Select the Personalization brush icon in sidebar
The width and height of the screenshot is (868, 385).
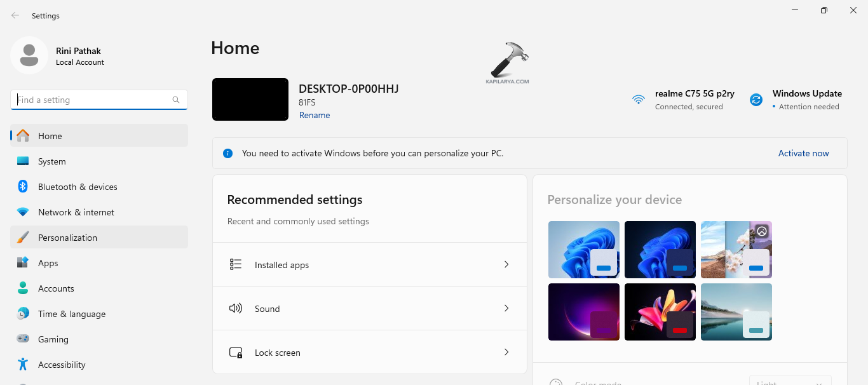(x=23, y=236)
